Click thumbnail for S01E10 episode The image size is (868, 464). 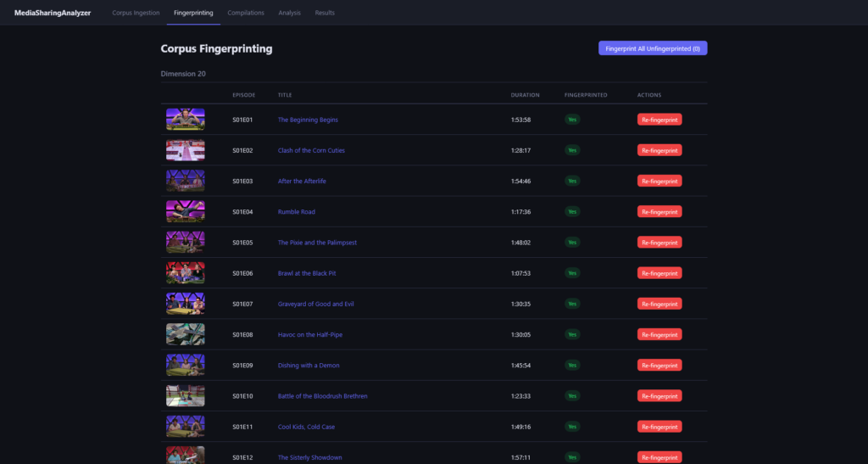(185, 395)
